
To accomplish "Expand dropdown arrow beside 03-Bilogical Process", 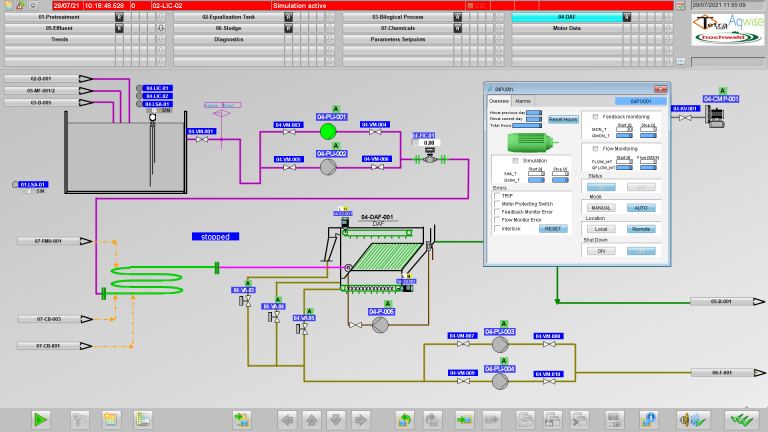I will tap(454, 18).
